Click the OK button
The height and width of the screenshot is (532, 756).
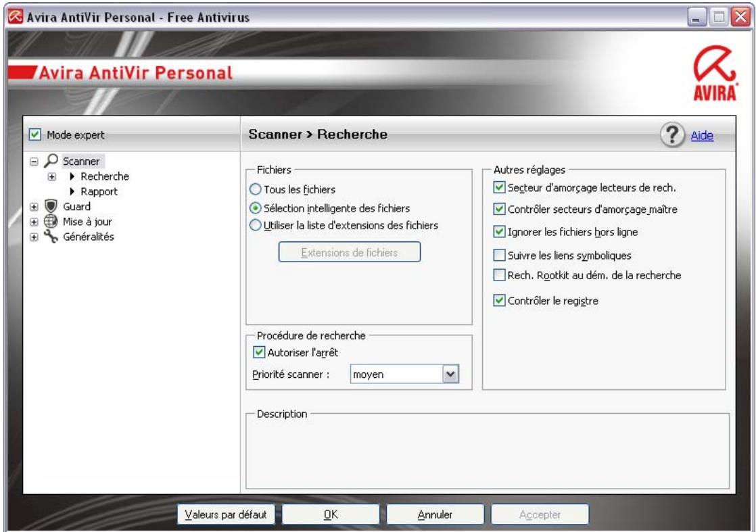pyautogui.click(x=330, y=514)
